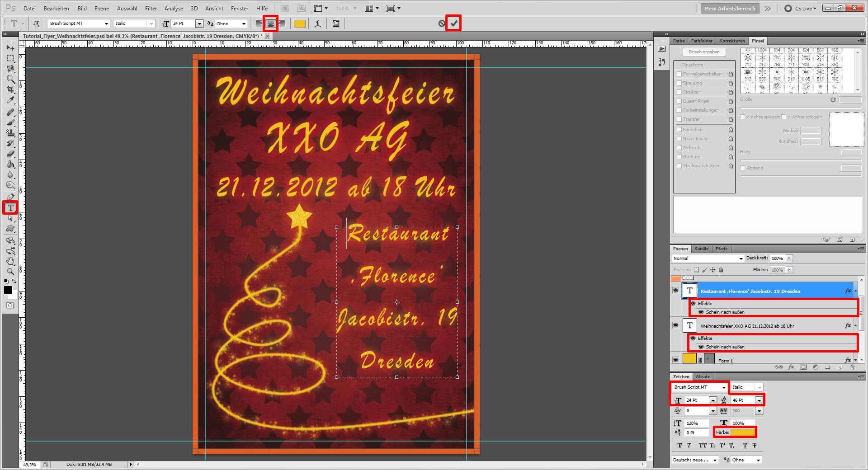
Task: Select the Kanäle panel tab
Action: click(701, 249)
